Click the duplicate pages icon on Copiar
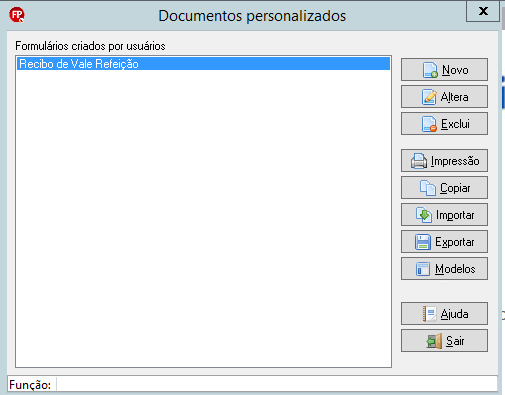The width and height of the screenshot is (505, 395). [428, 188]
